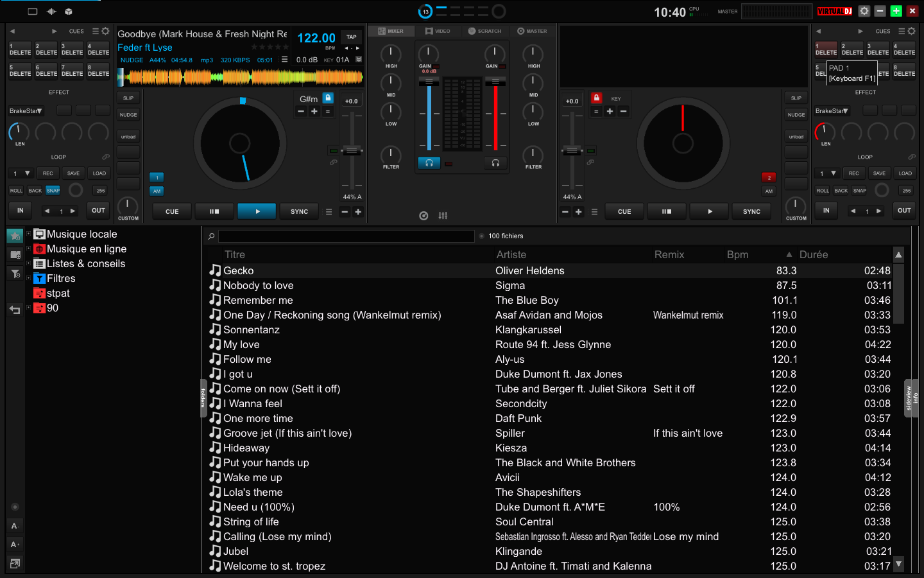Click left deck unload button

(x=128, y=137)
